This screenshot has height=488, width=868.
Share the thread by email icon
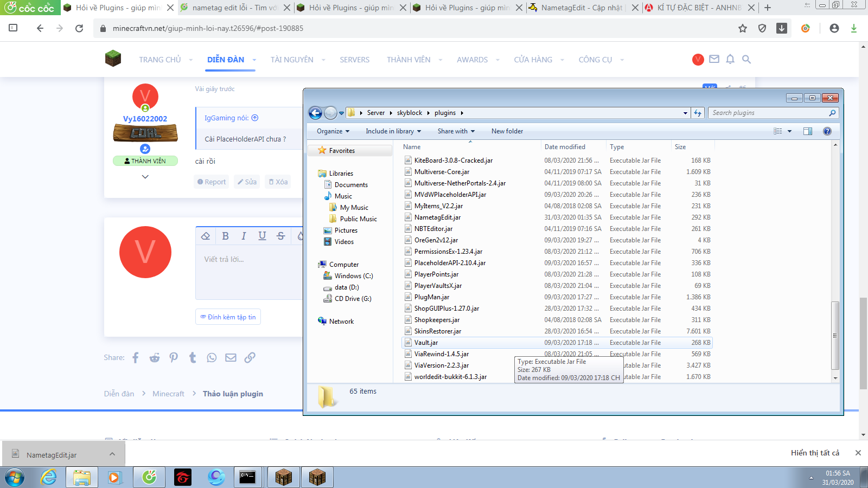tap(231, 357)
